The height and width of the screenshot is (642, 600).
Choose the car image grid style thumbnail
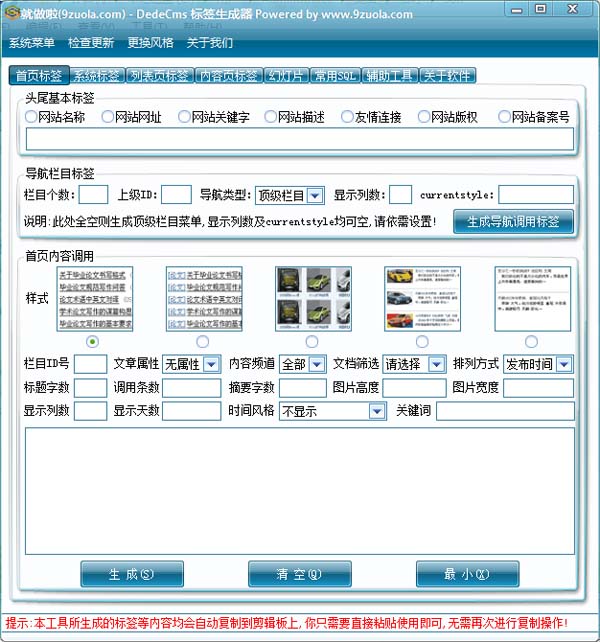pos(313,298)
